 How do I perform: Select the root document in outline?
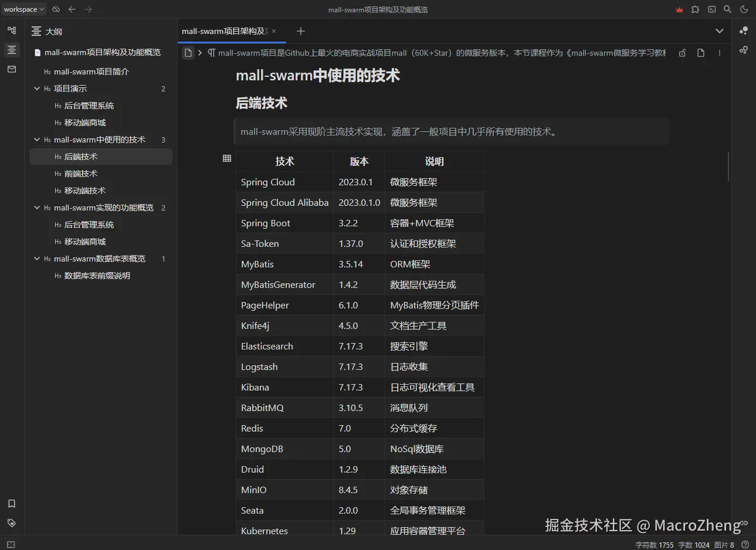click(101, 52)
